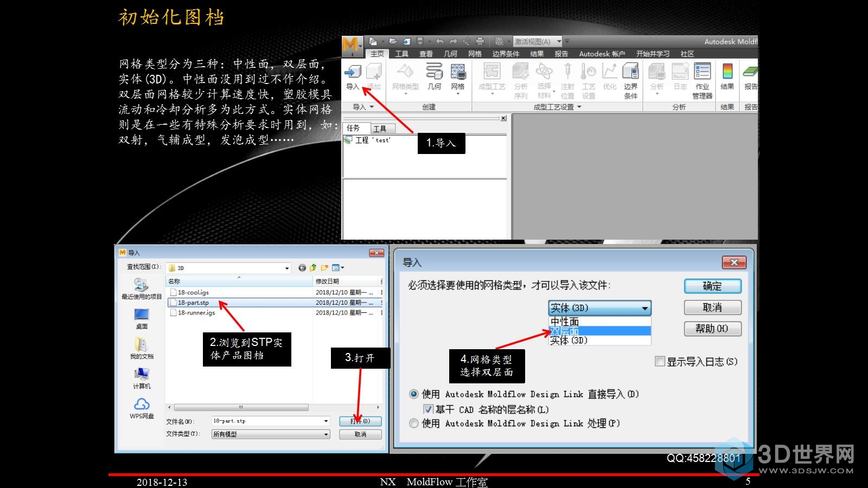Click the undo arrow in quick access toolbar
Viewport: 868px width, 488px height.
pos(439,41)
